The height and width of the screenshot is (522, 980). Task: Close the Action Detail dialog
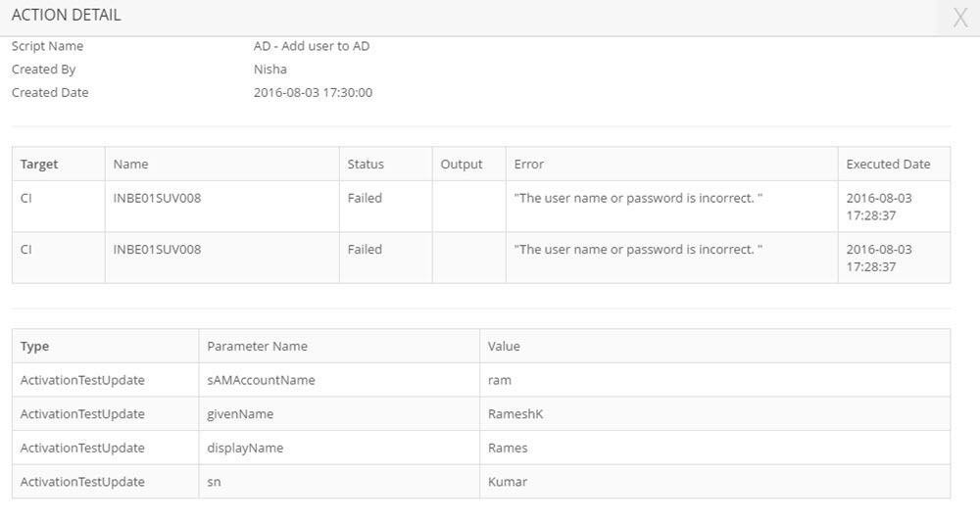point(960,18)
